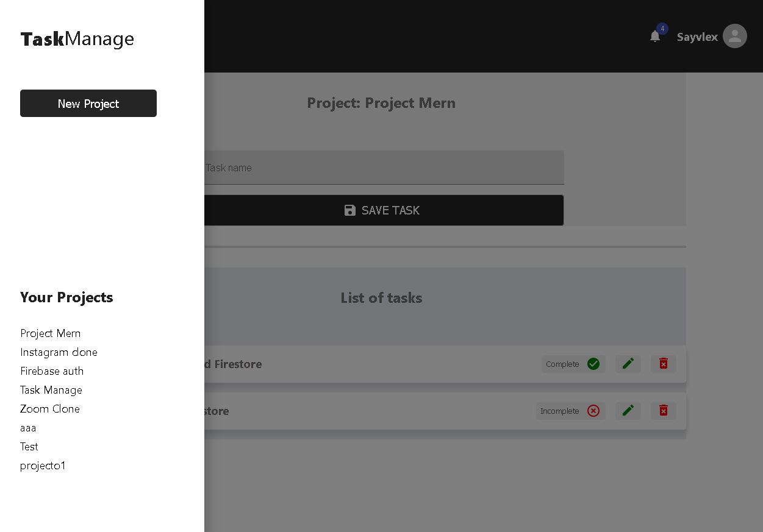The height and width of the screenshot is (532, 763).
Task: Select the Zoom Clone project
Action: [50, 409]
